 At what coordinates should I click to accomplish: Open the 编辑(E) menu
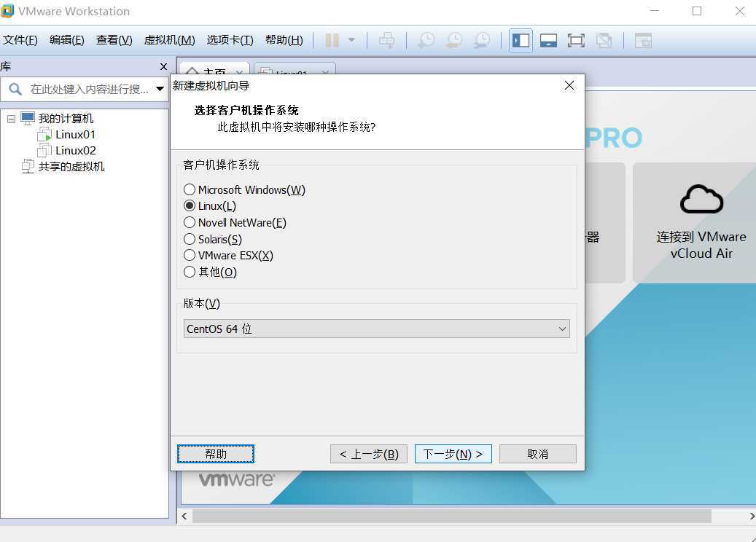pyautogui.click(x=66, y=40)
